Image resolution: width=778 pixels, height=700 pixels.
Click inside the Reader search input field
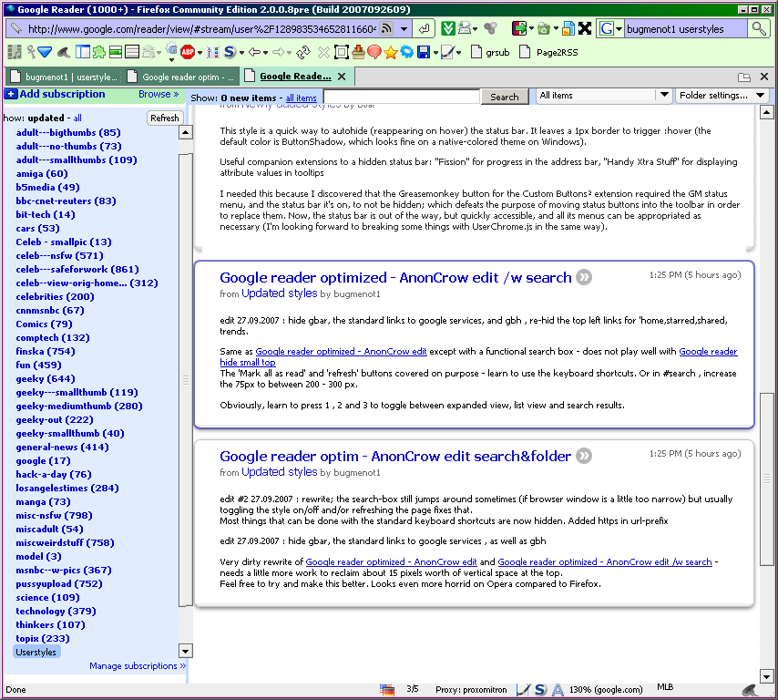pos(402,97)
